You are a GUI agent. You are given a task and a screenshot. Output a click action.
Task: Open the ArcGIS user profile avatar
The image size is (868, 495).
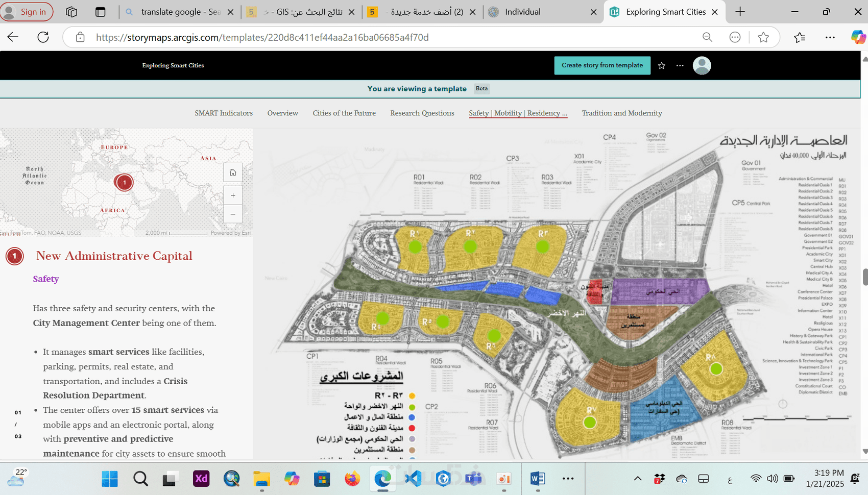coord(702,65)
